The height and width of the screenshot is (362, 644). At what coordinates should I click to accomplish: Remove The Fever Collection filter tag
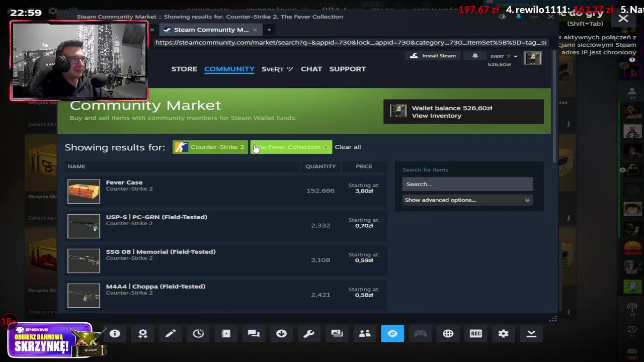click(326, 147)
